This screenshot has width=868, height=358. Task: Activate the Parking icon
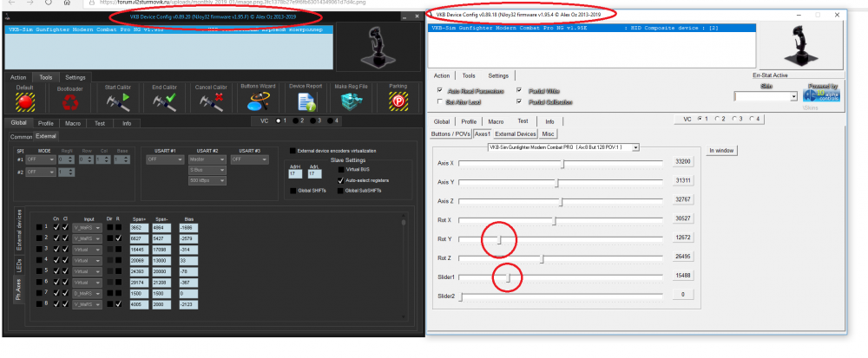(x=398, y=101)
